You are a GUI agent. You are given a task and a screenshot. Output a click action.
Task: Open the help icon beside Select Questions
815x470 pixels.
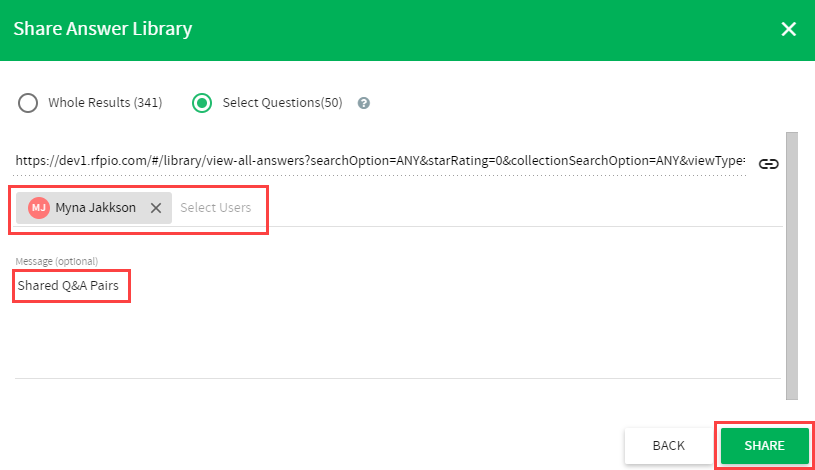(364, 103)
